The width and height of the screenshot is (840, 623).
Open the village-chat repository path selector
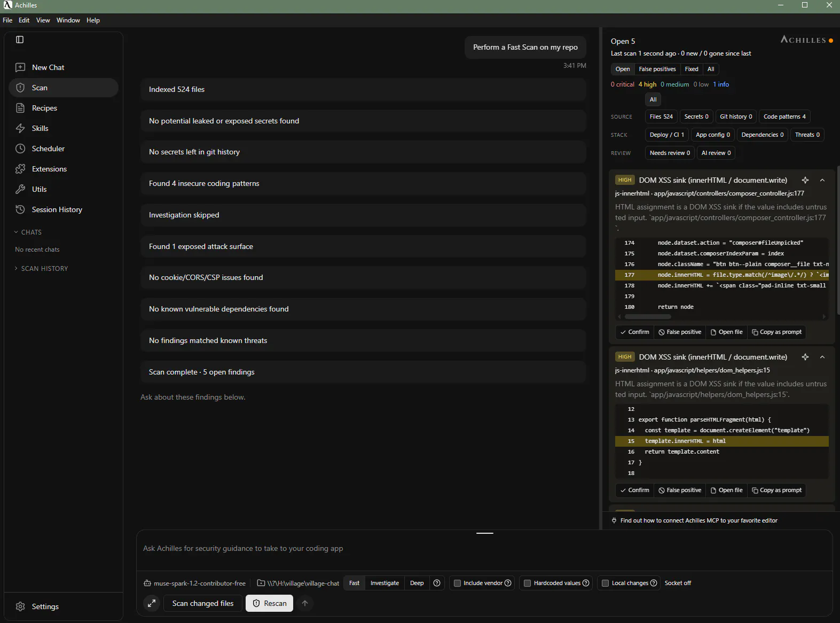[299, 583]
